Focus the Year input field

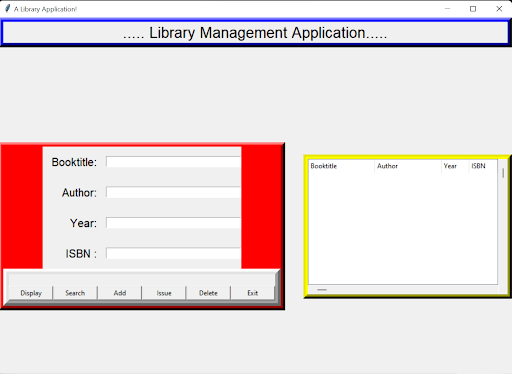point(173,223)
